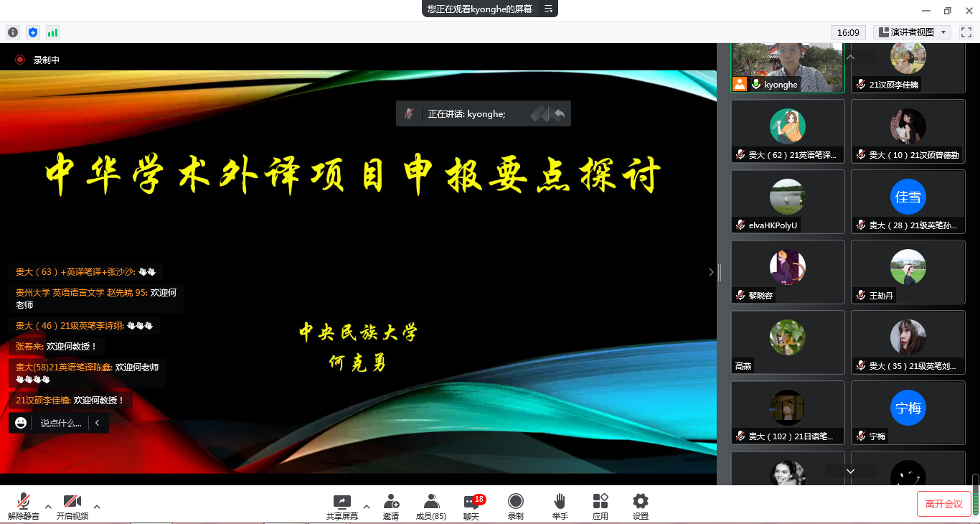Click 正在讲话: kyonghe label
The width and height of the screenshot is (980, 524).
pyautogui.click(x=467, y=113)
